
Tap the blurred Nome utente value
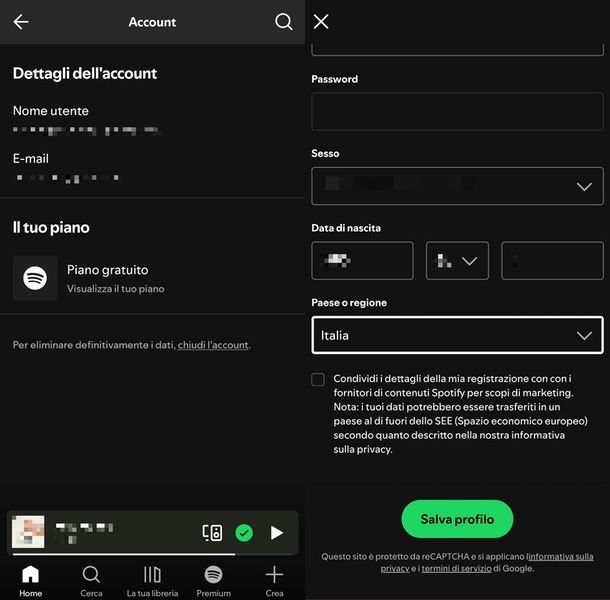click(86, 130)
